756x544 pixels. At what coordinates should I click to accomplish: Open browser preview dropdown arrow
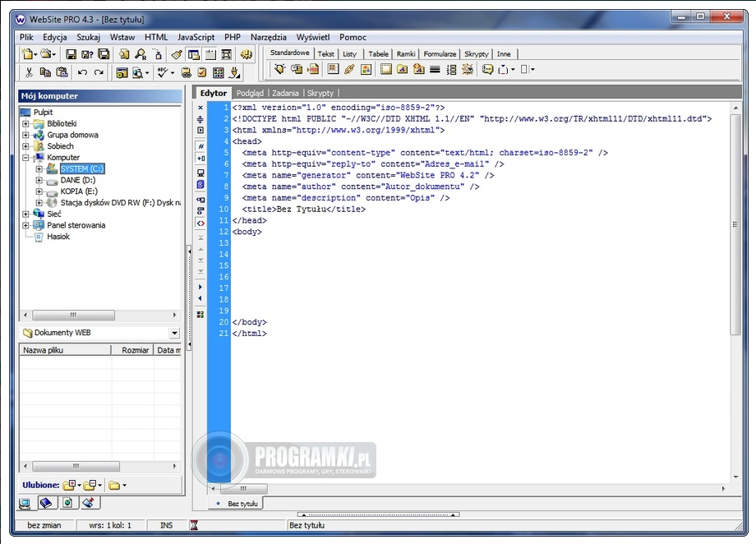pyautogui.click(x=146, y=73)
